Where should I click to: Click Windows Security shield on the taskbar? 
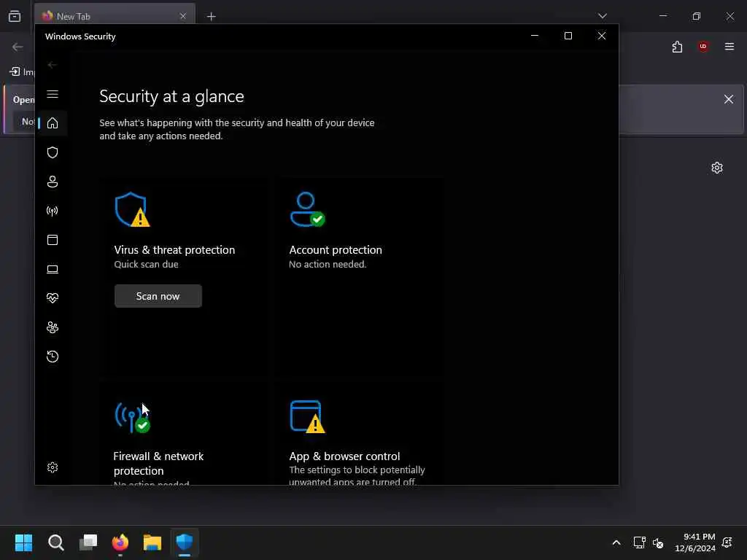185,542
